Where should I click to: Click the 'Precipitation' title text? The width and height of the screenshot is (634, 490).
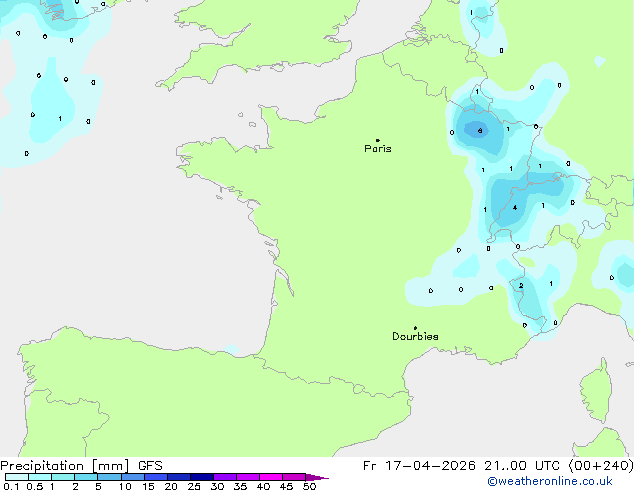(x=42, y=466)
